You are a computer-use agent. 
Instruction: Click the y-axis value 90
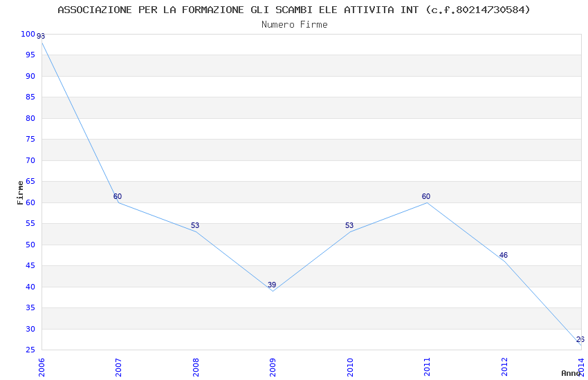[30, 77]
